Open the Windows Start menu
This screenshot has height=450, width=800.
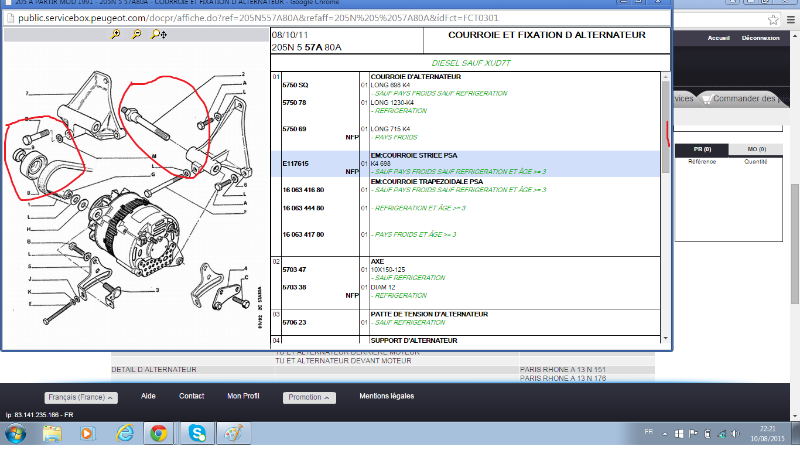16,434
